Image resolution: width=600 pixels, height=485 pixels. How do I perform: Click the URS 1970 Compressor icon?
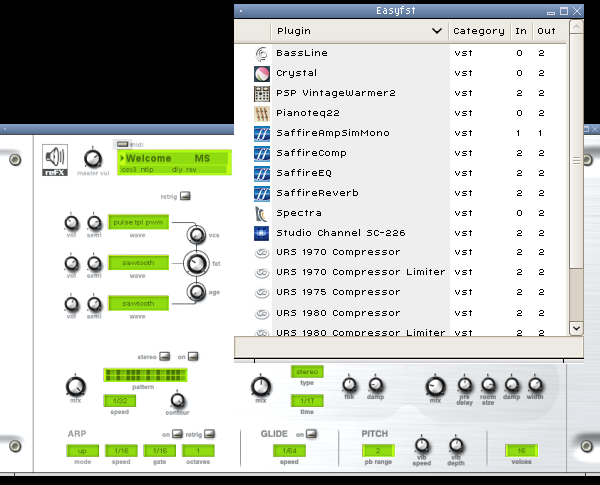(262, 253)
